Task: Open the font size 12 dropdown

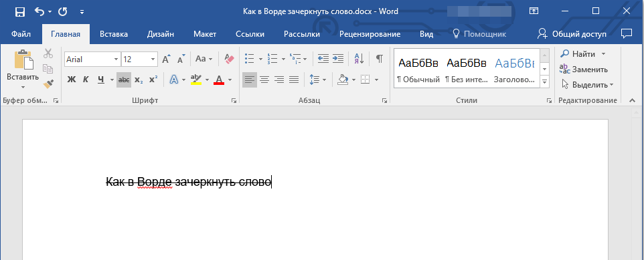Action: tap(153, 59)
